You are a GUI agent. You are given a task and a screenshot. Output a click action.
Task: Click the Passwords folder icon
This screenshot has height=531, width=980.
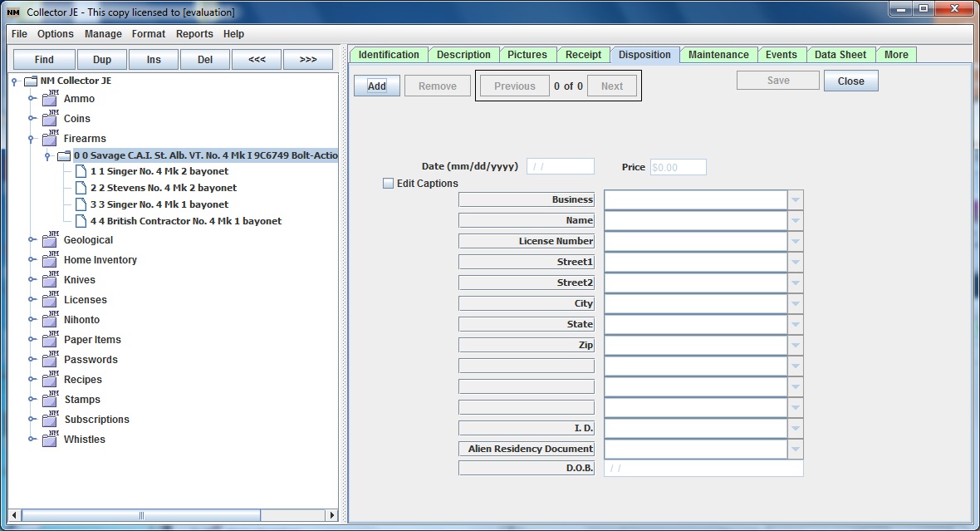coord(50,360)
